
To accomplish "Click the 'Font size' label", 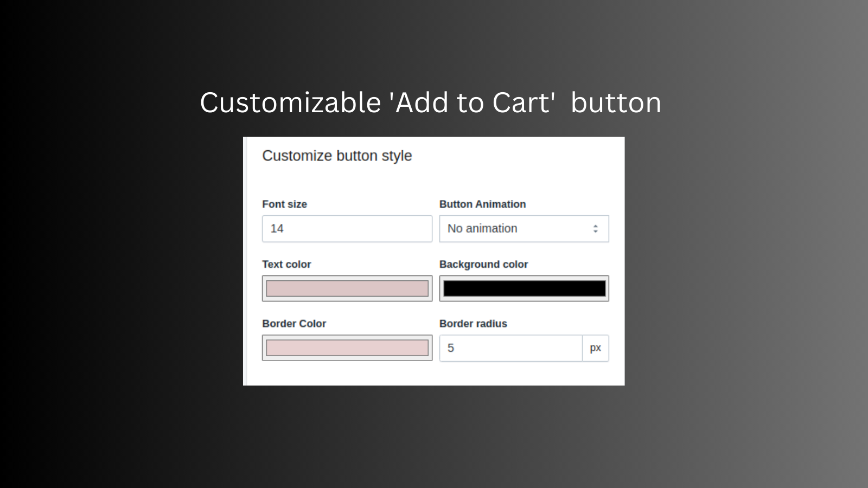I will click(x=284, y=204).
